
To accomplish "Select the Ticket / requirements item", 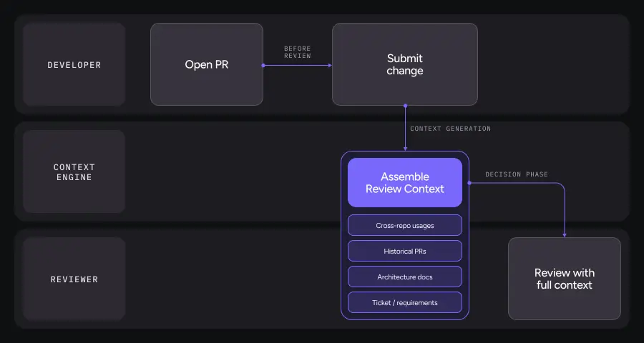I will [x=404, y=302].
